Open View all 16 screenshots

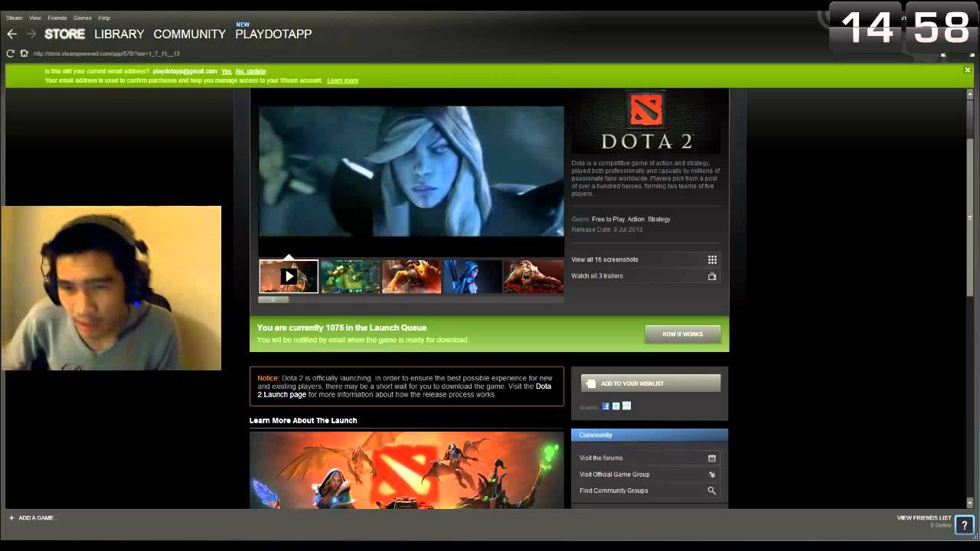[604, 259]
